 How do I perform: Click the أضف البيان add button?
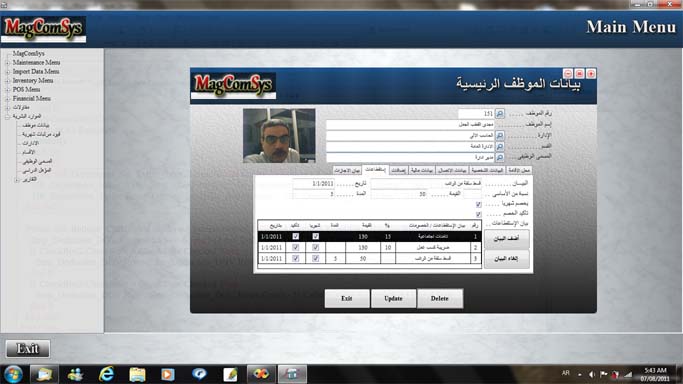(x=507, y=239)
